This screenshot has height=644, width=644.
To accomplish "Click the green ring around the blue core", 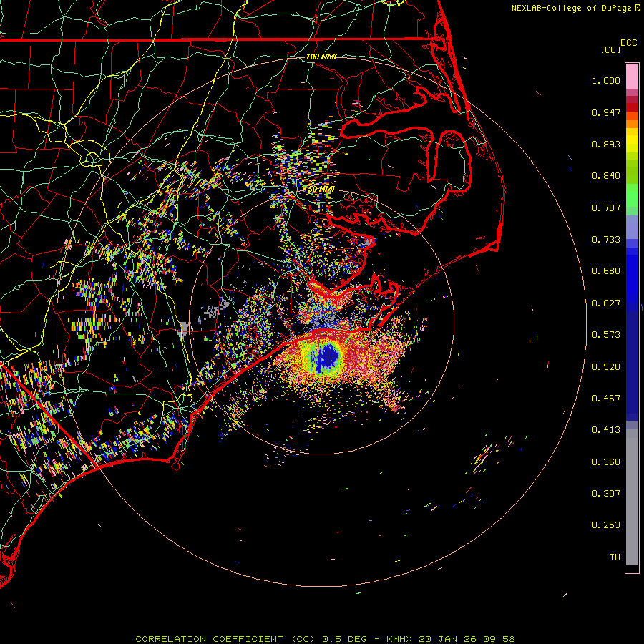I will click(309, 357).
